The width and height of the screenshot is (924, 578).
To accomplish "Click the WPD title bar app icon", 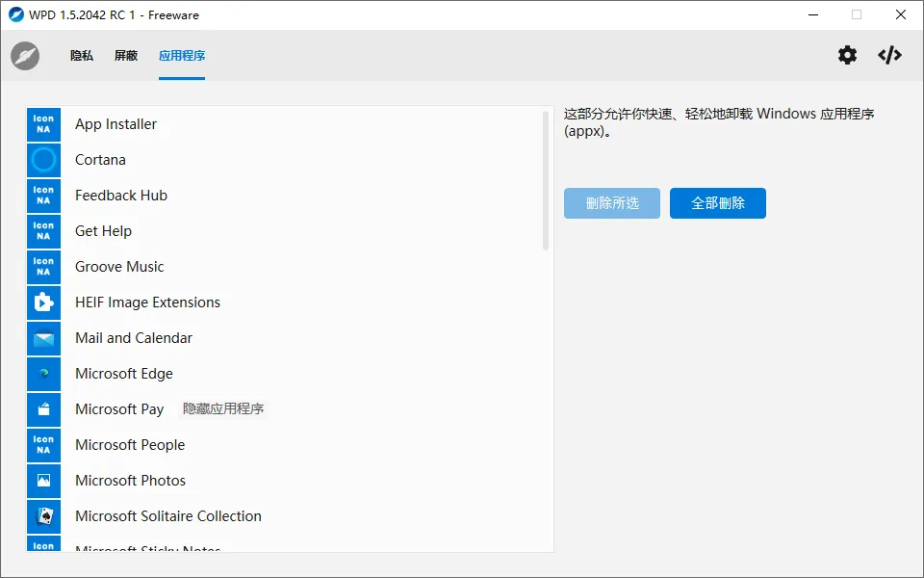I will pyautogui.click(x=16, y=14).
